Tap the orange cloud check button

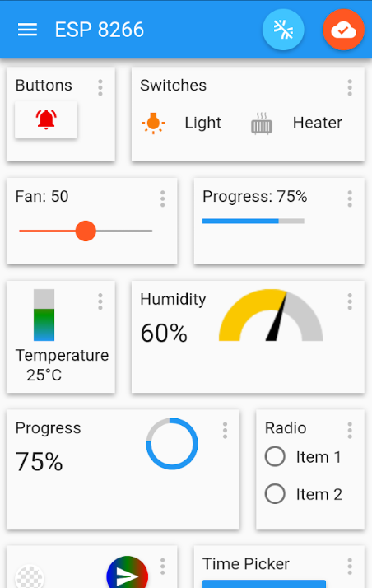pyautogui.click(x=343, y=30)
